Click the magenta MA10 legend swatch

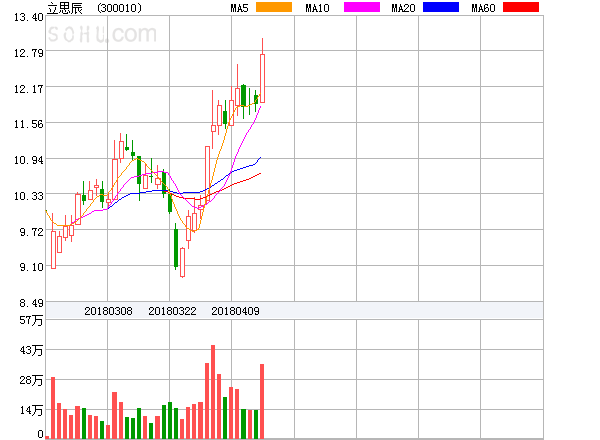[x=362, y=7]
